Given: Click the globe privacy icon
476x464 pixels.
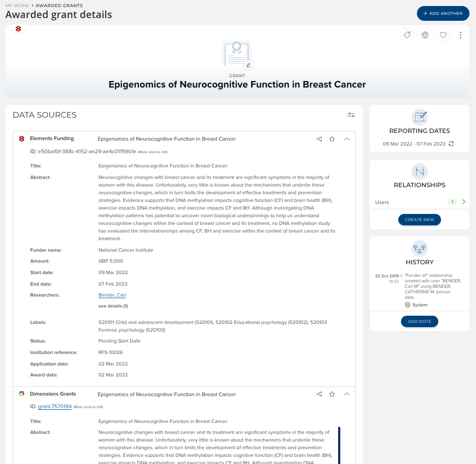Looking at the screenshot, I should pos(425,35).
